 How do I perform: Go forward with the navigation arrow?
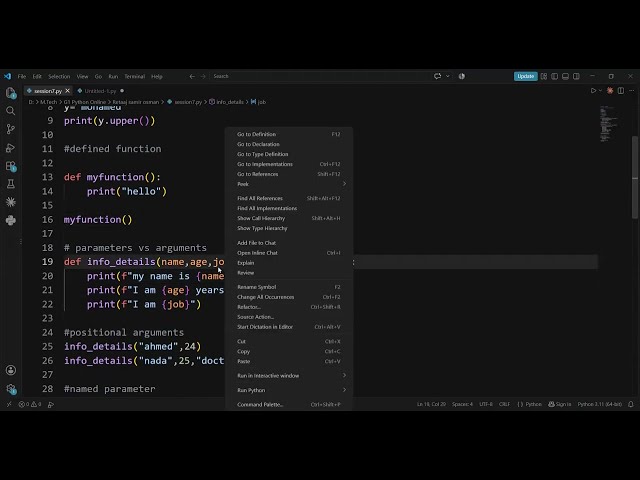[203, 76]
